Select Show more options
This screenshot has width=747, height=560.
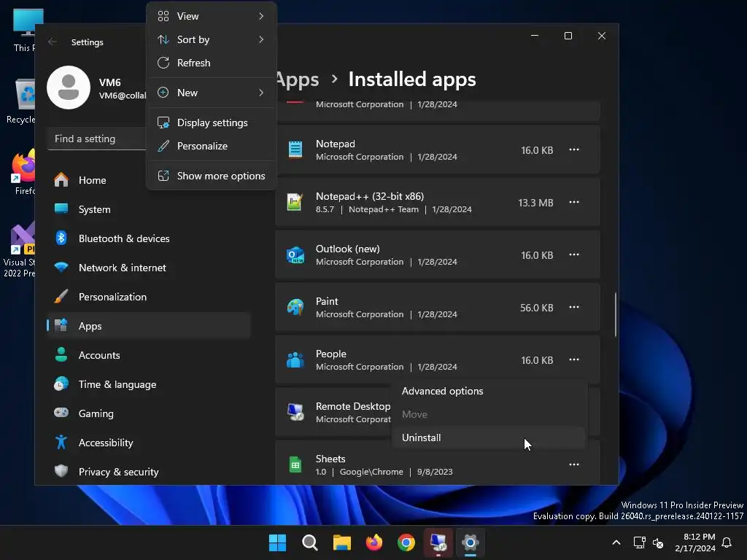211,176
